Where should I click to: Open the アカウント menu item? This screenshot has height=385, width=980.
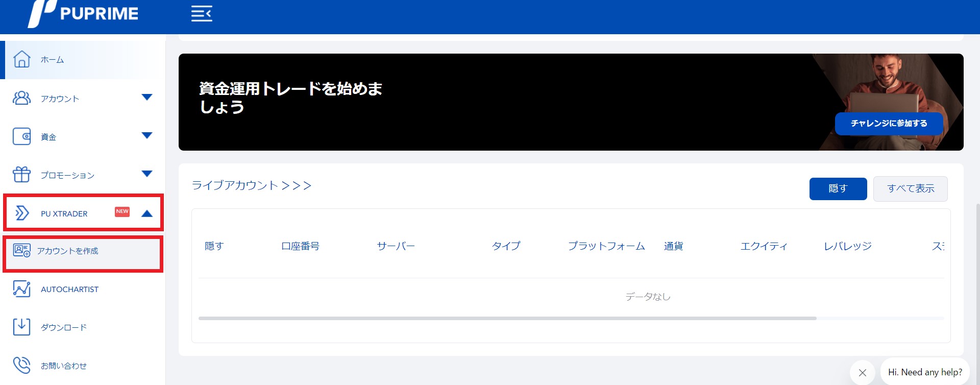83,98
